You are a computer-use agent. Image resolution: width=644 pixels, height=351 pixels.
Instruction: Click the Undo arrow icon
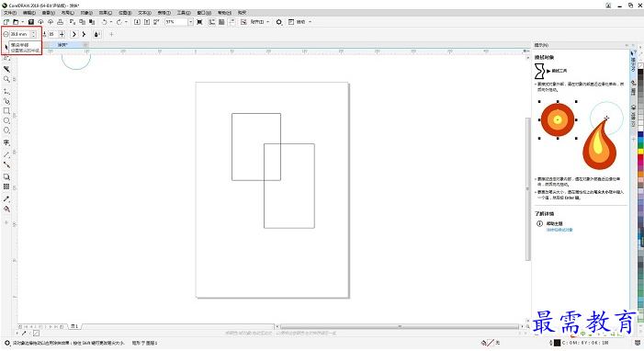pyautogui.click(x=105, y=22)
